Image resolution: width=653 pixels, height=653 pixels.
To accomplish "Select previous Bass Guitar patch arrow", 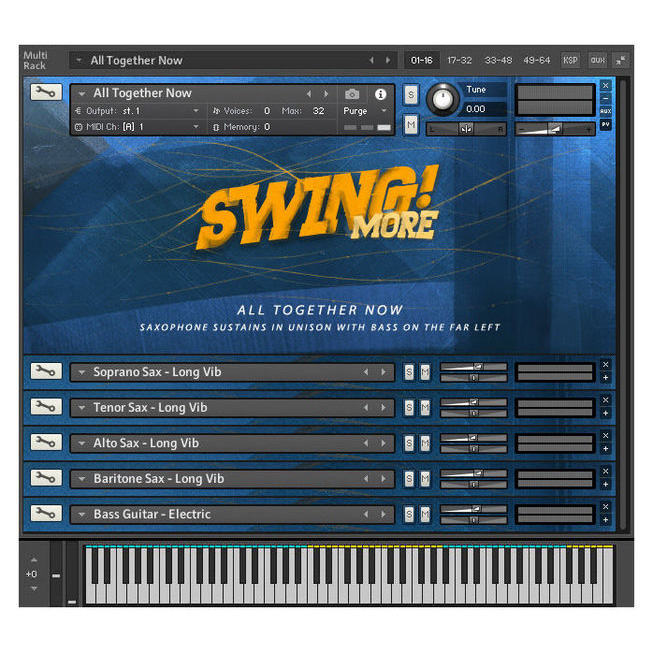I will click(x=366, y=514).
